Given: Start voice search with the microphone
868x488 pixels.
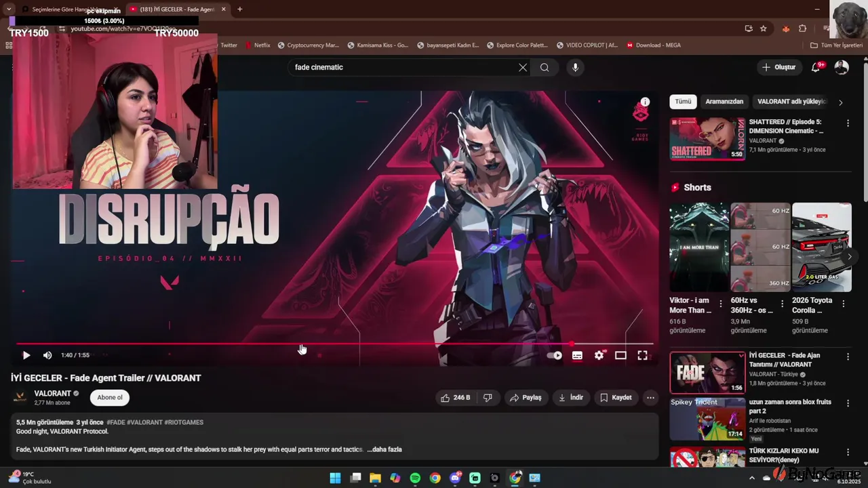Looking at the screenshot, I should tap(575, 67).
